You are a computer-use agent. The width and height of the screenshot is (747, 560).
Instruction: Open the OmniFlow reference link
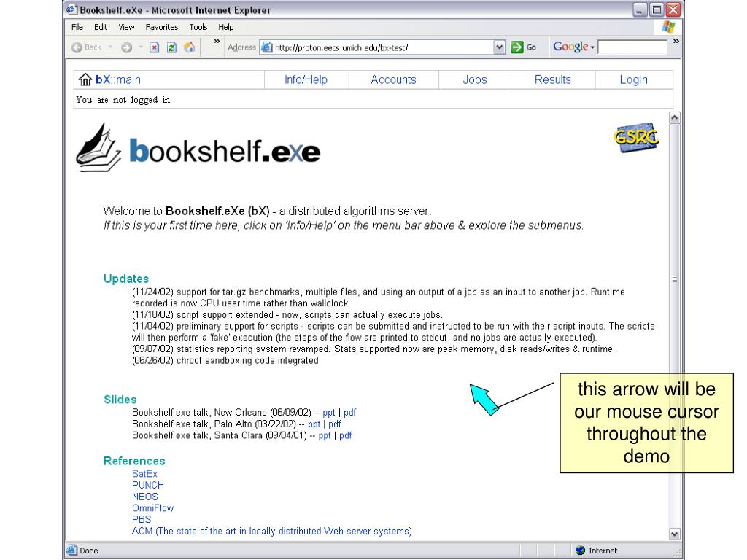[153, 508]
